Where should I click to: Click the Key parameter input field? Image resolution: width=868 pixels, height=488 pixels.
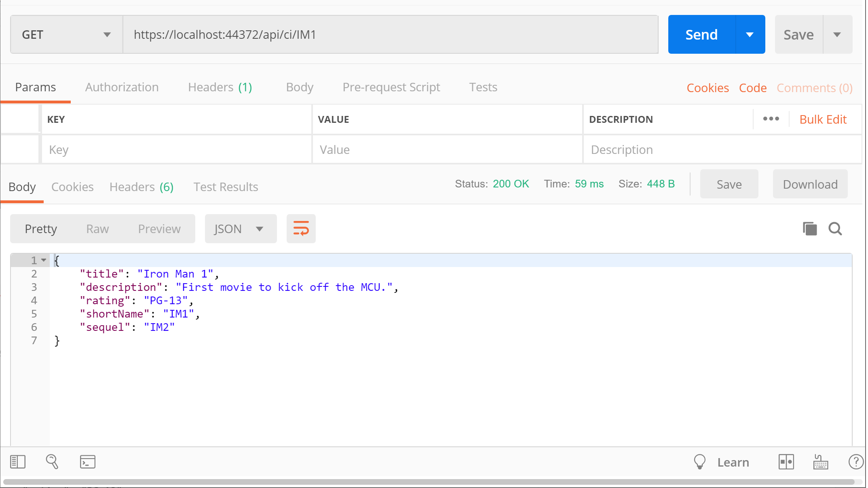[177, 149]
